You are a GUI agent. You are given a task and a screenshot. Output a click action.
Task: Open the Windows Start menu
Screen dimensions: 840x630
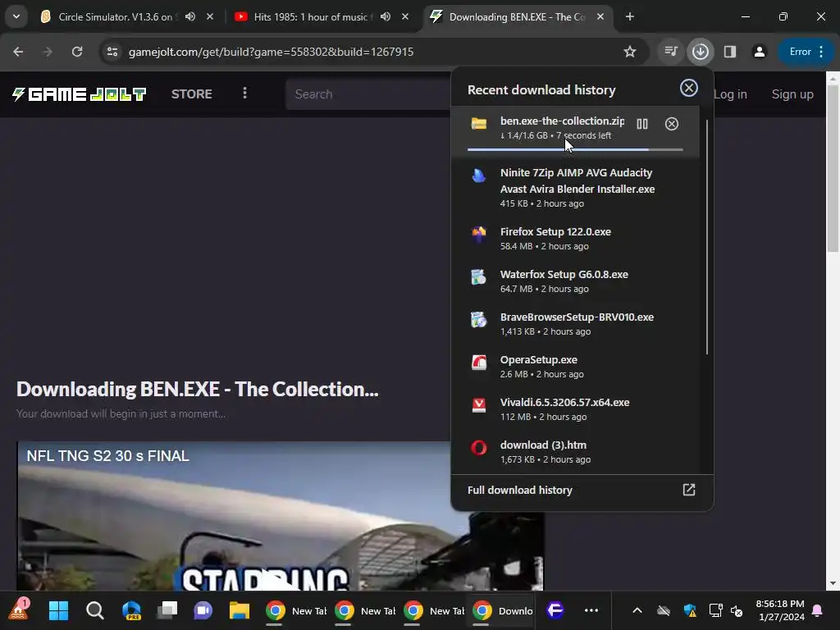coord(58,610)
